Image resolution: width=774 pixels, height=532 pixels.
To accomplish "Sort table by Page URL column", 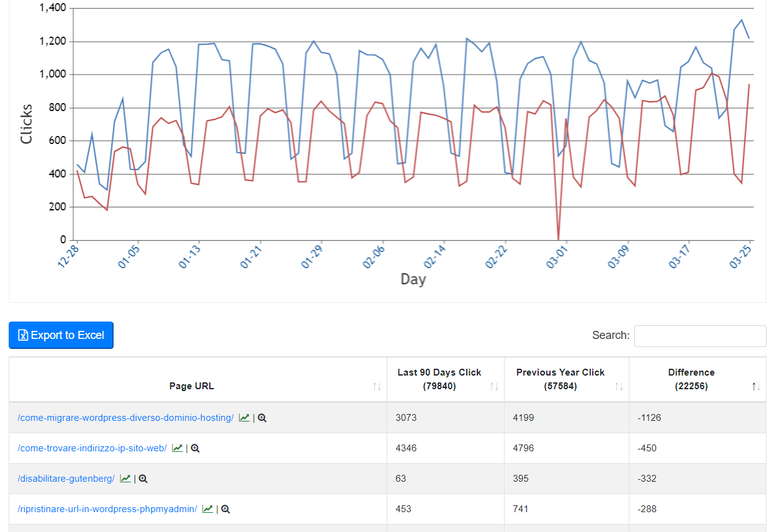I will tap(377, 386).
